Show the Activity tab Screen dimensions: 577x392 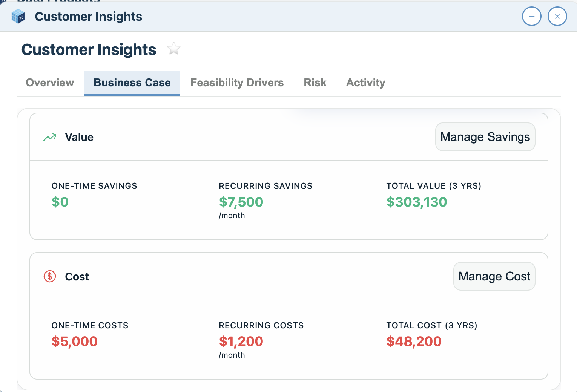coord(365,83)
